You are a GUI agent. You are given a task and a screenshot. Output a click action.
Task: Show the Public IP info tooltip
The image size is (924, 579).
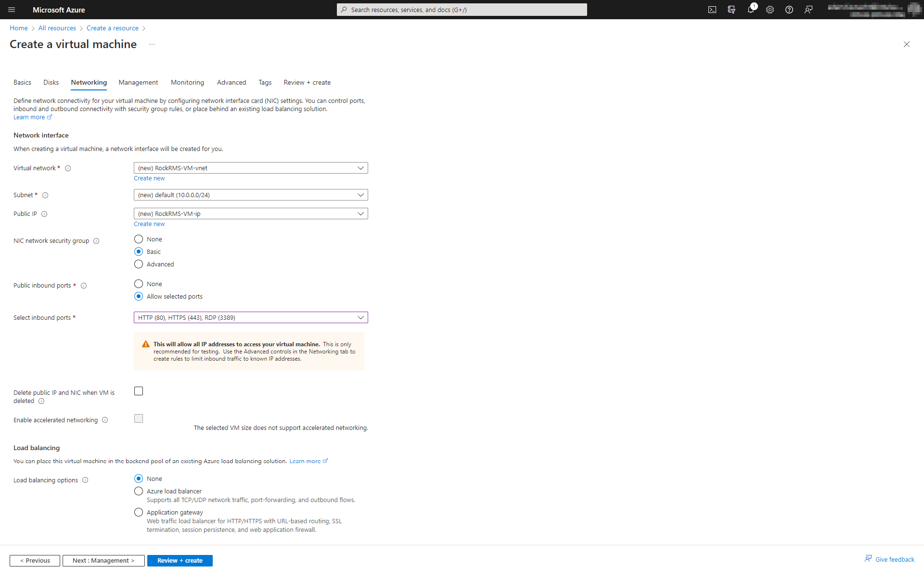(44, 214)
